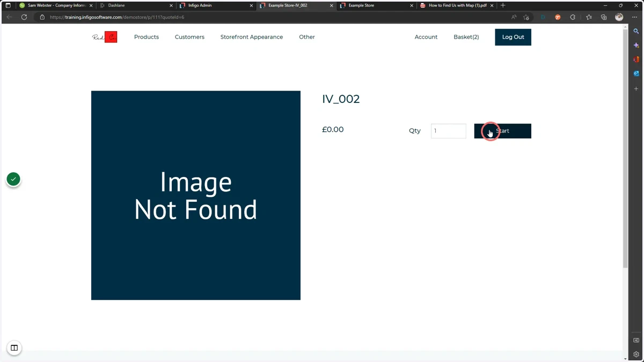Image resolution: width=644 pixels, height=362 pixels.
Task: Open the Other menu
Action: (x=307, y=37)
